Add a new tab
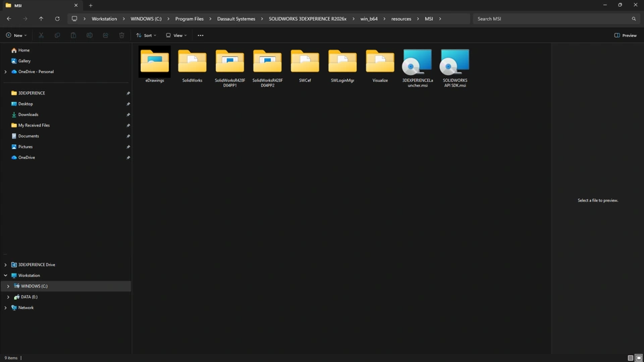Viewport: 644px width, 362px height. click(91, 5)
